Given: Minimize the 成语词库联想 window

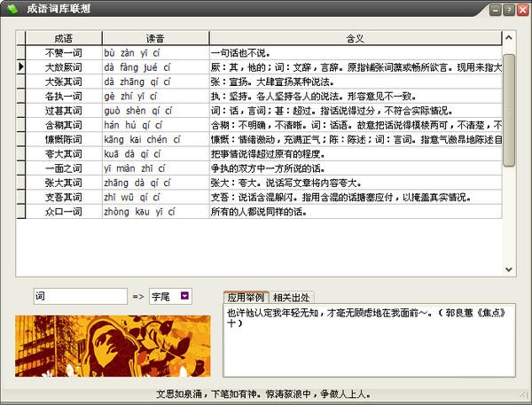Looking at the screenshot, I should point(493,11).
